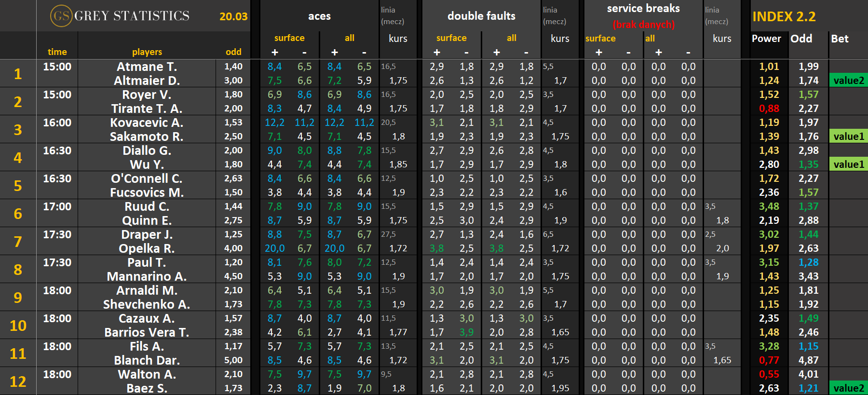The image size is (868, 395).
Task: Select the aces section header
Action: pos(319,16)
